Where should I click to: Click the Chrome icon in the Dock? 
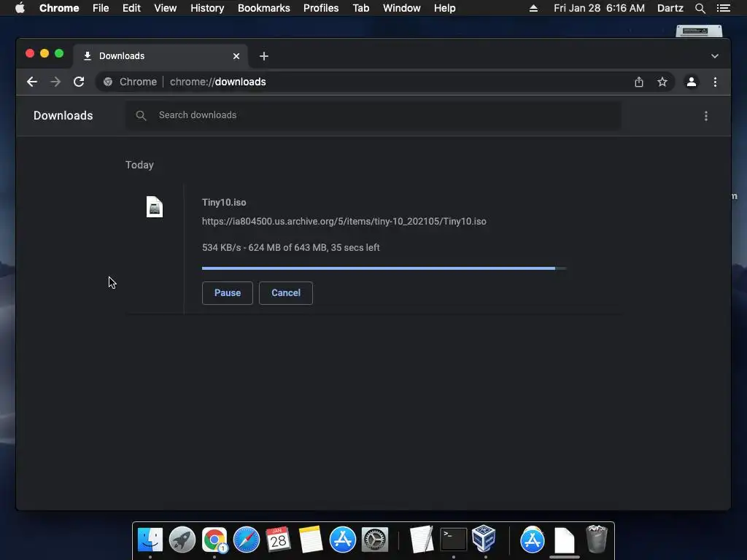click(x=214, y=540)
